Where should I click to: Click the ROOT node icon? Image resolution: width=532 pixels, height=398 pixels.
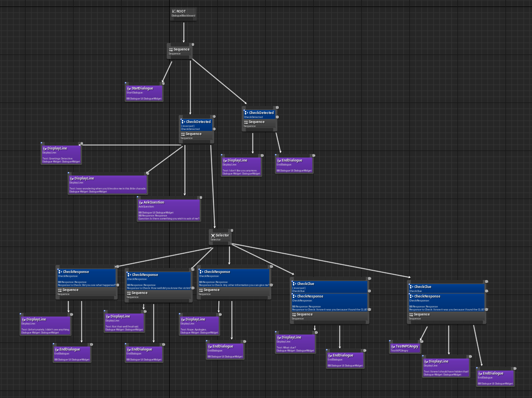coord(174,11)
